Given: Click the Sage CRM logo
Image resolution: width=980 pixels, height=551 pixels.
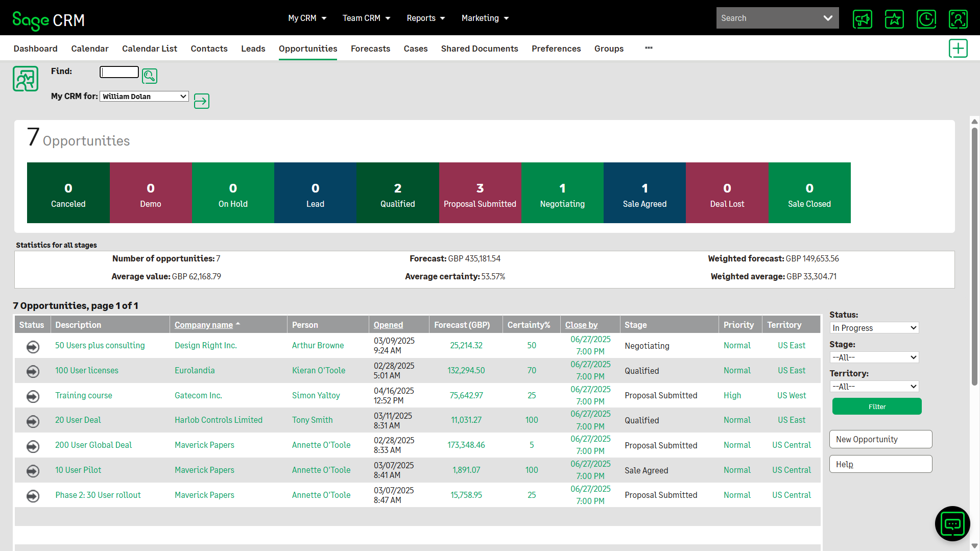Looking at the screenshot, I should click(x=49, y=20).
